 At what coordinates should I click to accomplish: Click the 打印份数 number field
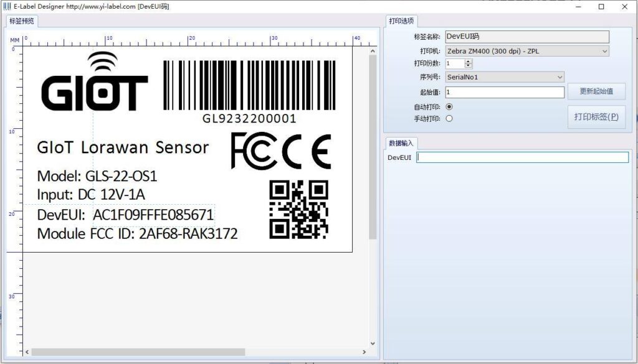[455, 63]
